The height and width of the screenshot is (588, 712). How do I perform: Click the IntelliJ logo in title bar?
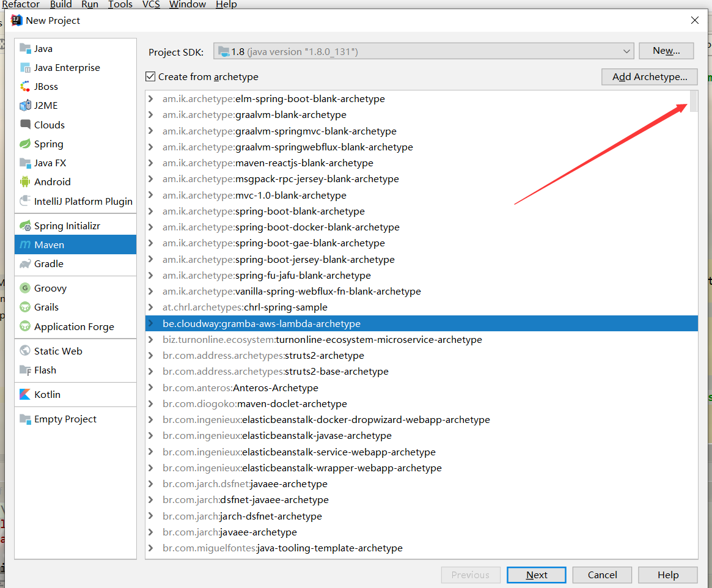(x=17, y=20)
